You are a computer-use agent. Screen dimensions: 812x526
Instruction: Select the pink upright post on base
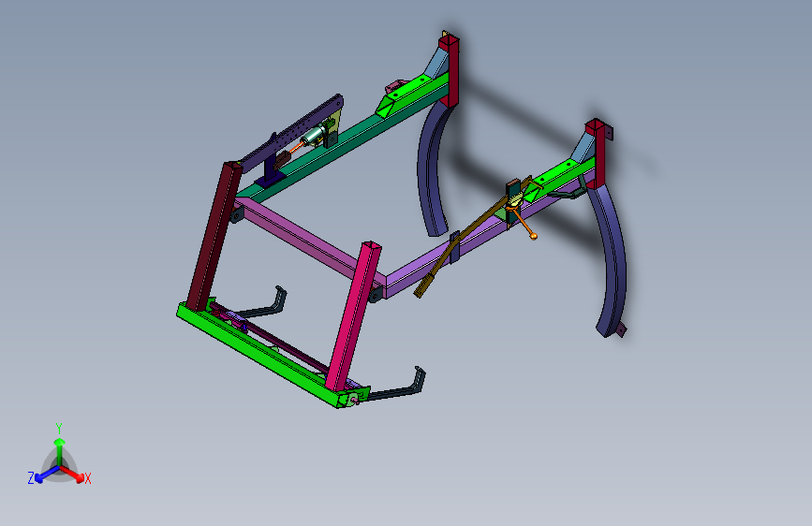pyautogui.click(x=354, y=315)
